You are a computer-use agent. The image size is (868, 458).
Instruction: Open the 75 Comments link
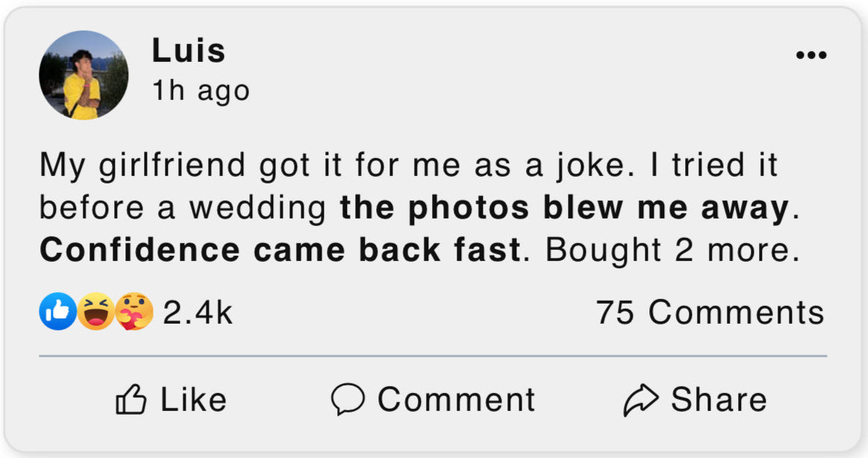(710, 313)
